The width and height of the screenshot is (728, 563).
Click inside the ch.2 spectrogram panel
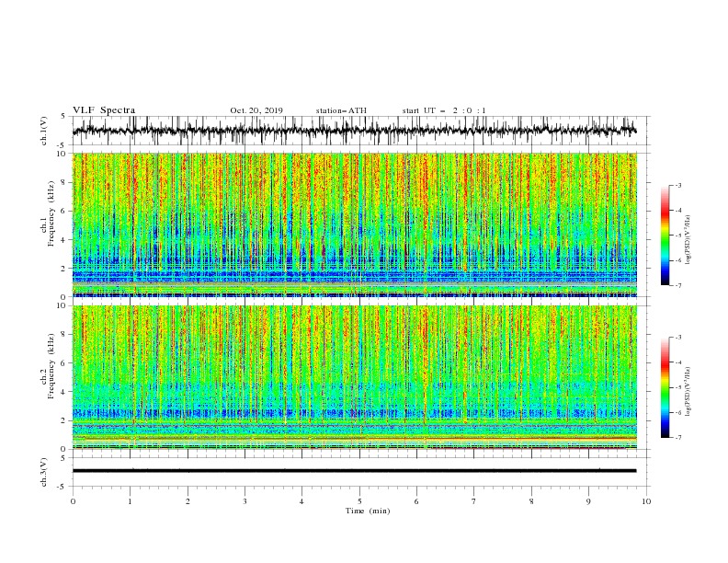355,377
